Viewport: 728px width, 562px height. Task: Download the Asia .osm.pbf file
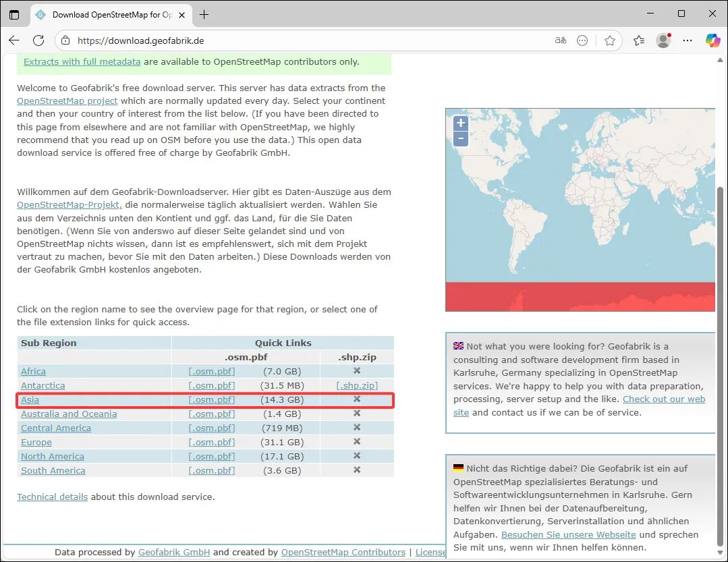click(x=212, y=399)
